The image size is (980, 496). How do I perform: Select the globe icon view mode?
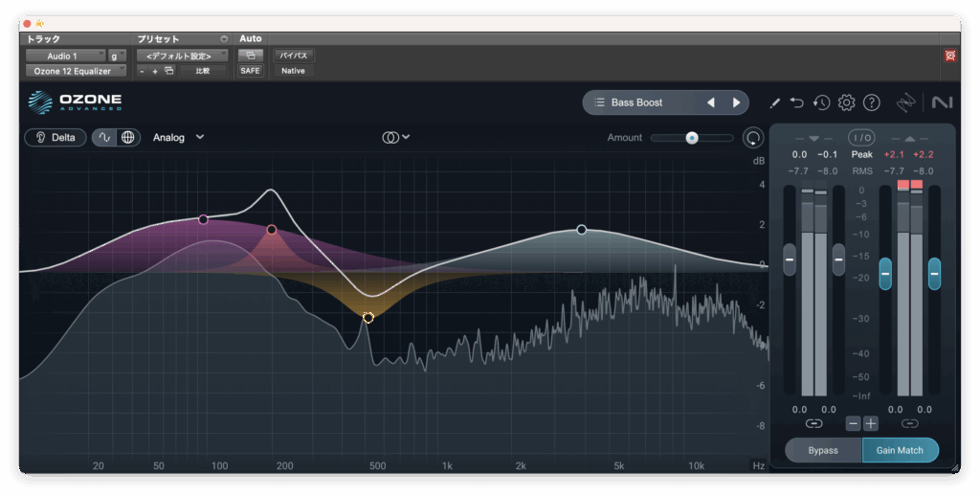coord(127,137)
